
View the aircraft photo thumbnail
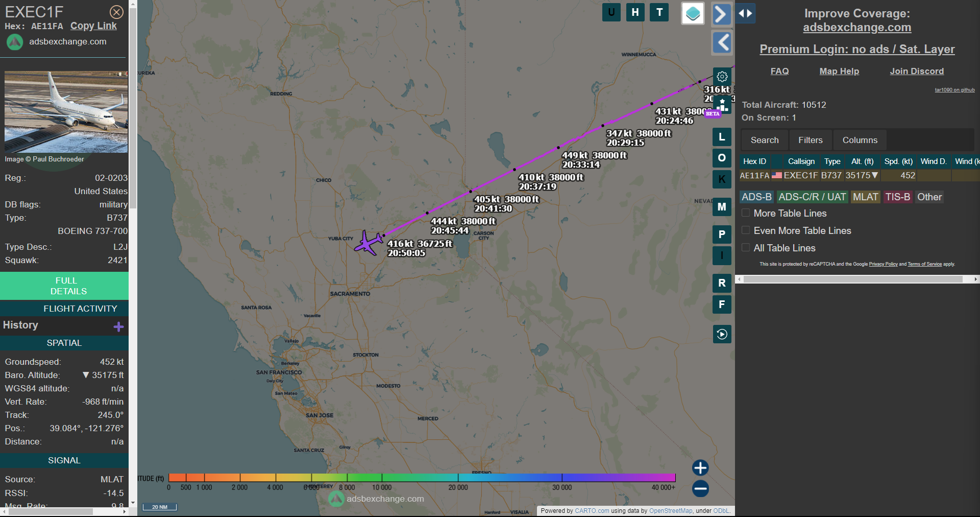66,112
